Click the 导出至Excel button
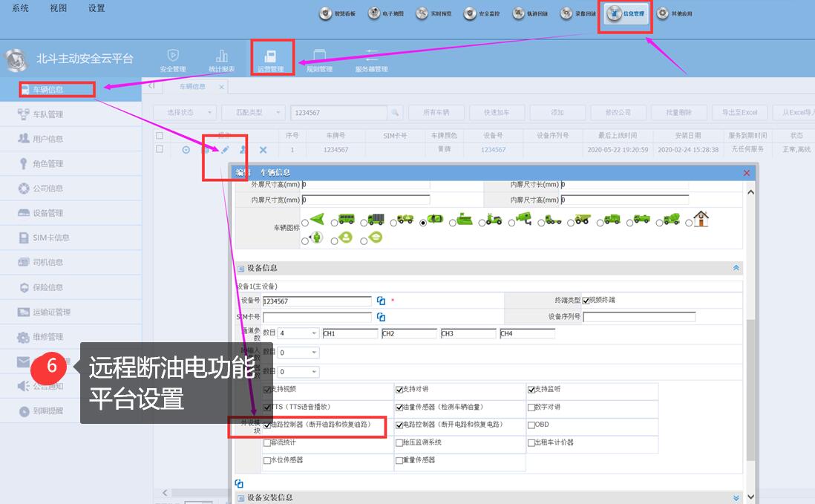The width and height of the screenshot is (815, 504). point(734,112)
